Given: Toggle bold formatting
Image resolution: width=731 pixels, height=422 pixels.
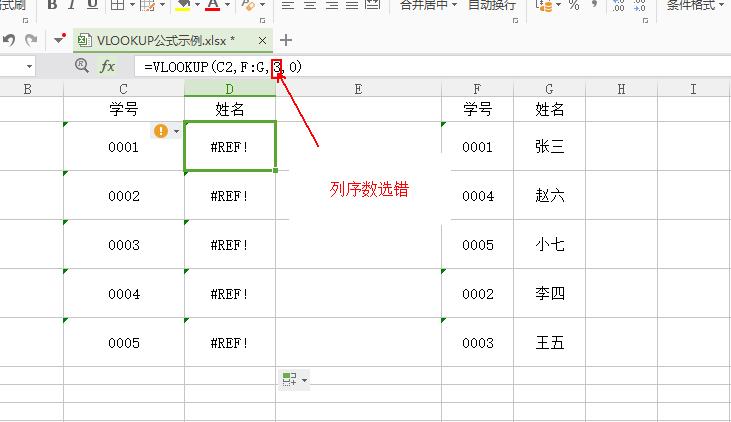Looking at the screenshot, I should 52,5.
